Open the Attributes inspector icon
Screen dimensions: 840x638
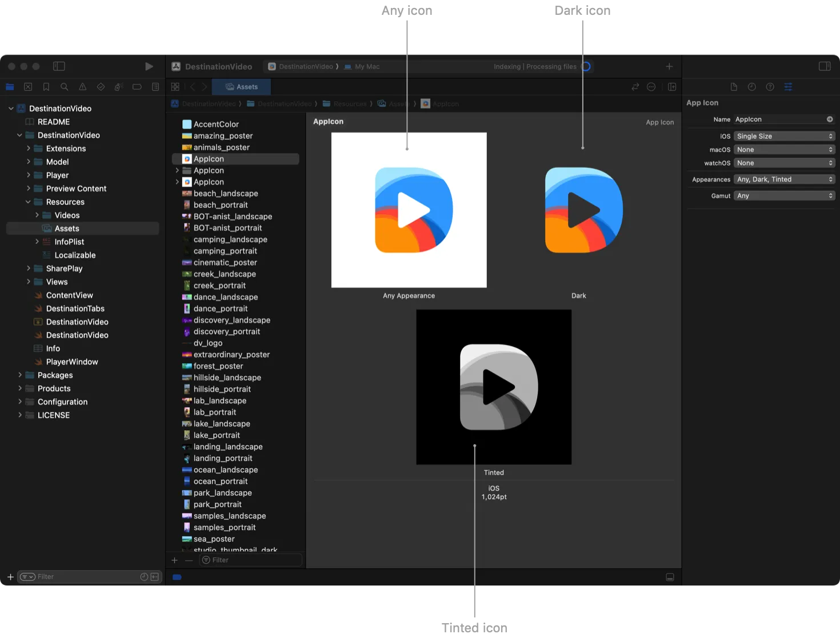[x=788, y=87]
